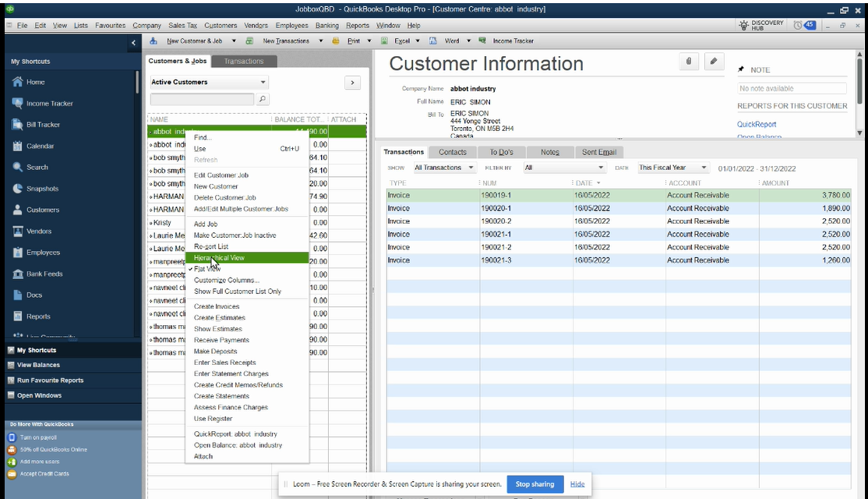Open Income Tracker shortcut icon
Screen dimensions: 868x499
(17, 103)
